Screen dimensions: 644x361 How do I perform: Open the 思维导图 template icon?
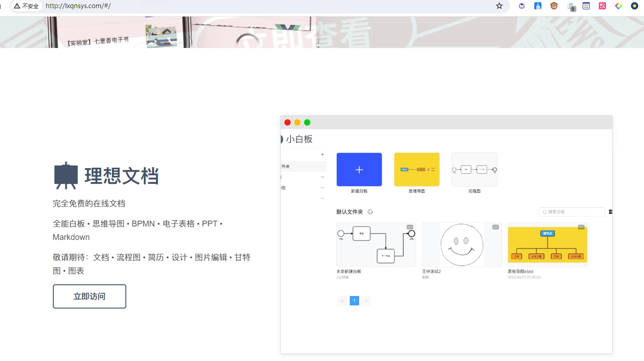[x=416, y=169]
